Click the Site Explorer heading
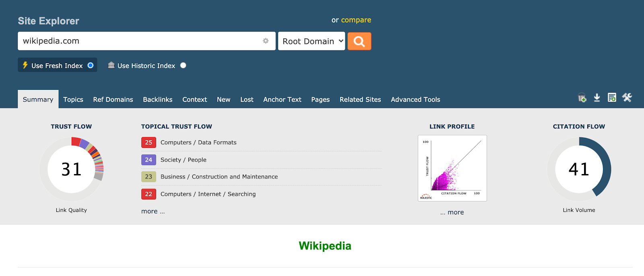Screen dimensions: 644x276 tap(48, 21)
